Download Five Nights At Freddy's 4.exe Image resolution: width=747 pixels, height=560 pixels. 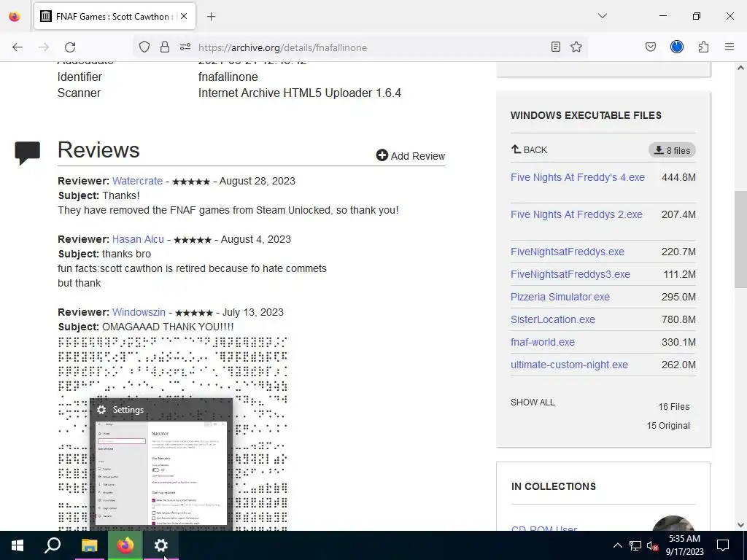pos(578,177)
